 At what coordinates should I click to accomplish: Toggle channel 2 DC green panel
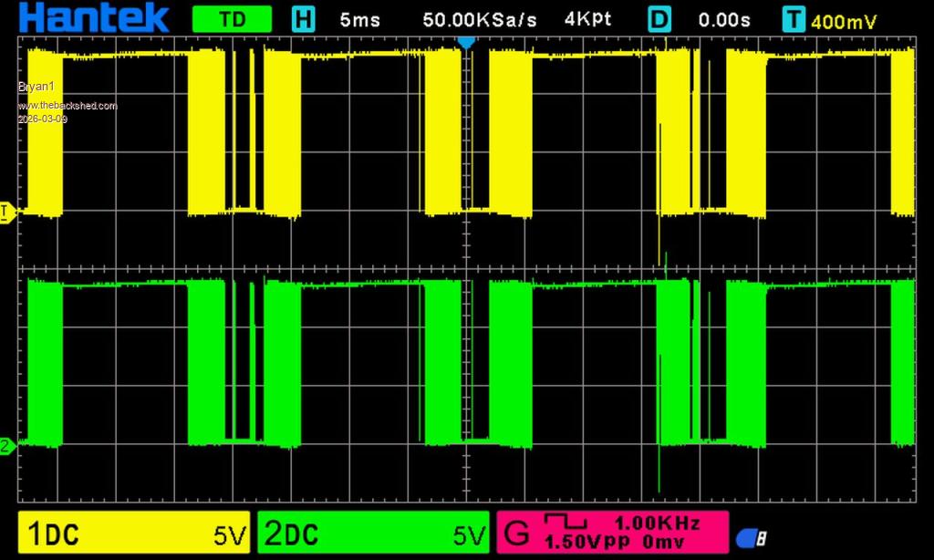click(x=373, y=534)
